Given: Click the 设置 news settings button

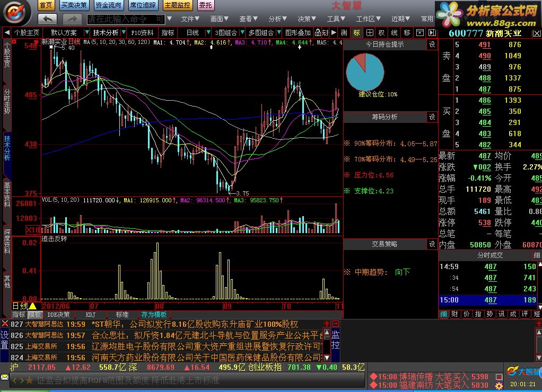Looking at the screenshot, I should (x=4, y=340).
